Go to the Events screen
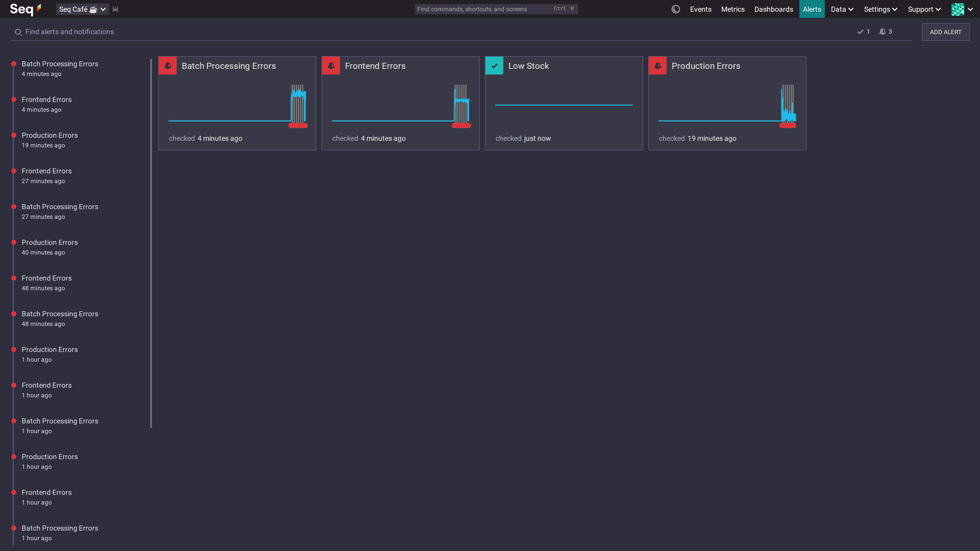This screenshot has width=980, height=551. [700, 9]
